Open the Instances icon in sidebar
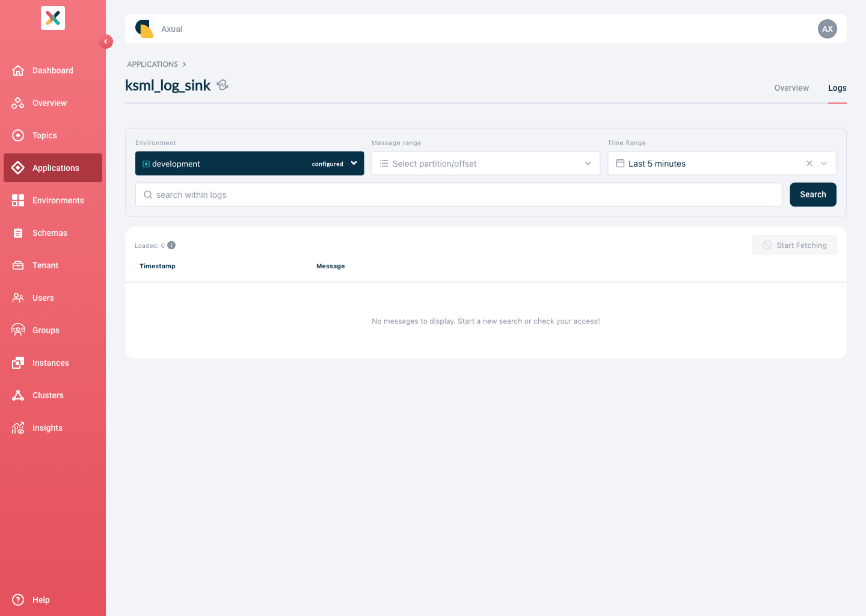Image resolution: width=866 pixels, height=616 pixels. (18, 363)
